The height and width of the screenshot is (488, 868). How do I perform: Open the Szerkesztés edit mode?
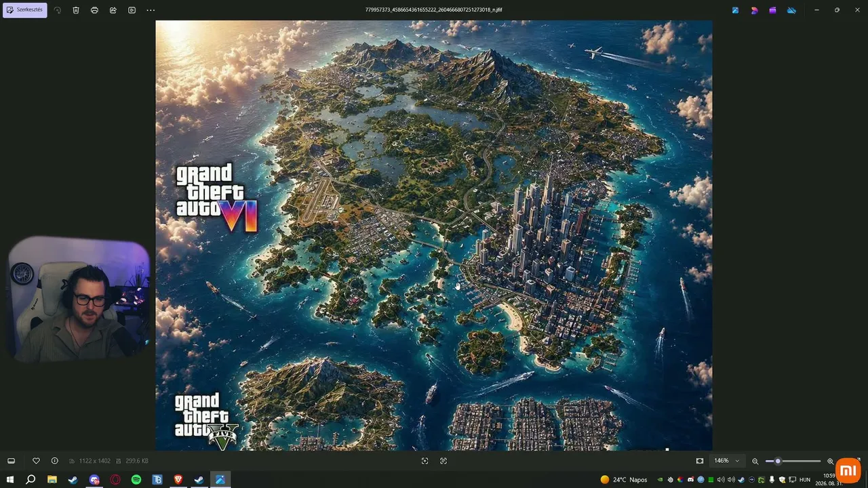tap(25, 10)
